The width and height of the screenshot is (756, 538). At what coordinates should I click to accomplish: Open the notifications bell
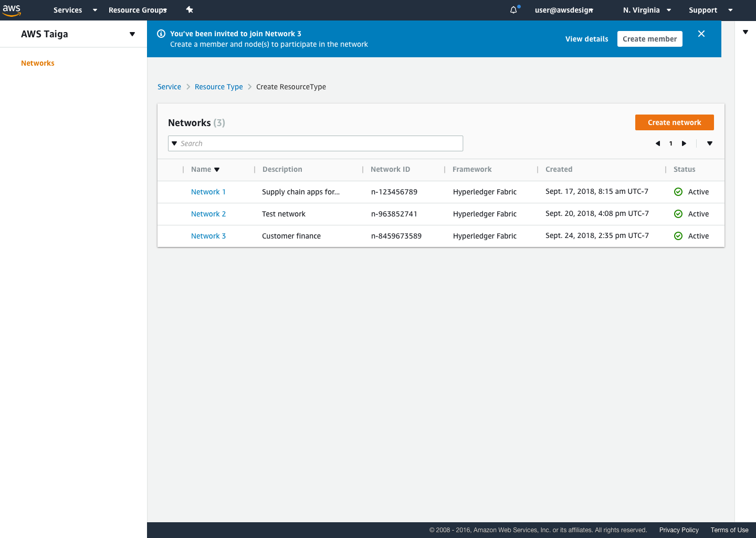click(514, 10)
